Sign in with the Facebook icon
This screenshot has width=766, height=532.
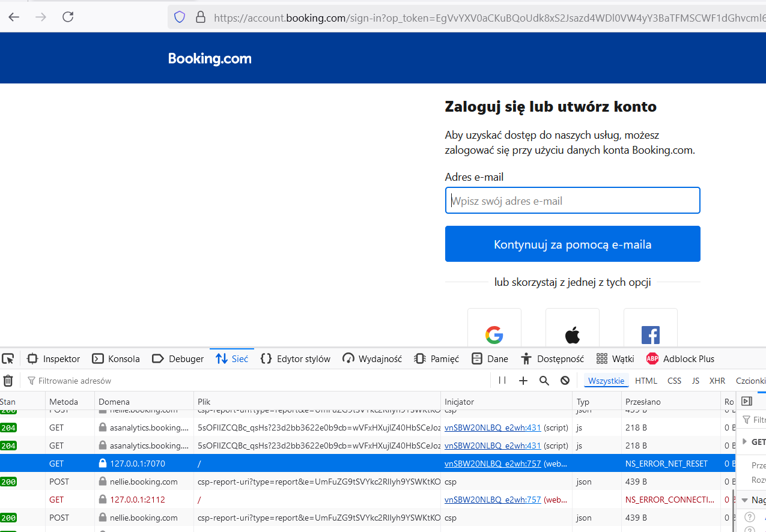(650, 334)
